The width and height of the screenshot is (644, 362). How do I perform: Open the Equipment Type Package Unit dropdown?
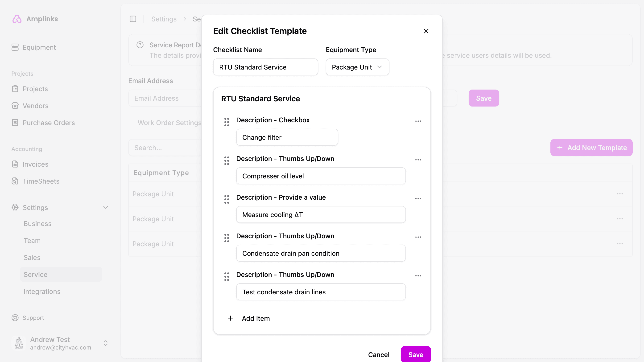pos(357,67)
